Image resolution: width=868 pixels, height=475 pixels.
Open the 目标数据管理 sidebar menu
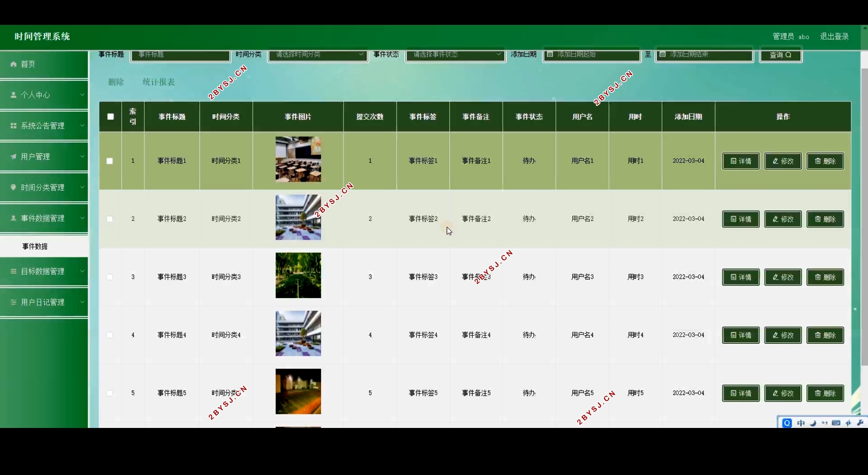pyautogui.click(x=44, y=271)
